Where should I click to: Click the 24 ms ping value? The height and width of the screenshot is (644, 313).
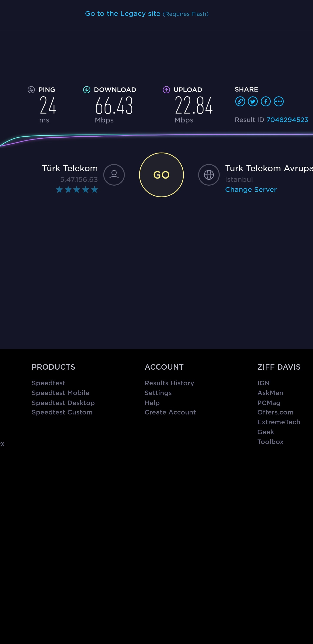pyautogui.click(x=48, y=106)
